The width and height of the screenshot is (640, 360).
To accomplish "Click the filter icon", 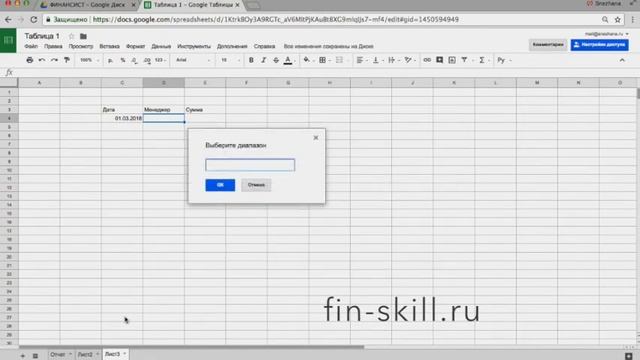I will pyautogui.click(x=464, y=60).
